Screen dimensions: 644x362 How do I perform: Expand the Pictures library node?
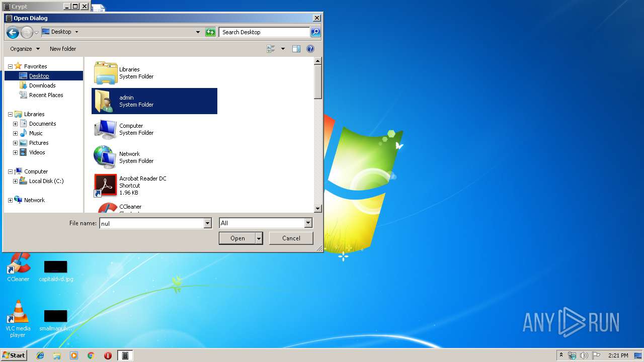click(x=15, y=143)
